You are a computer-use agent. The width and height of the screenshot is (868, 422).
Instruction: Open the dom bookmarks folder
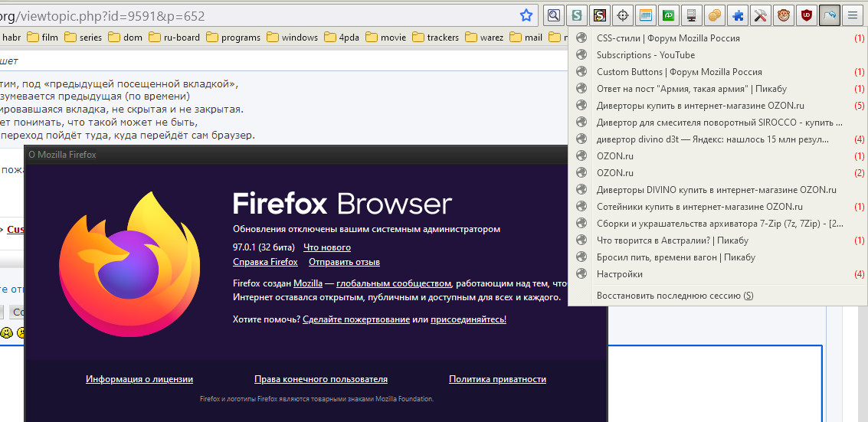(125, 38)
